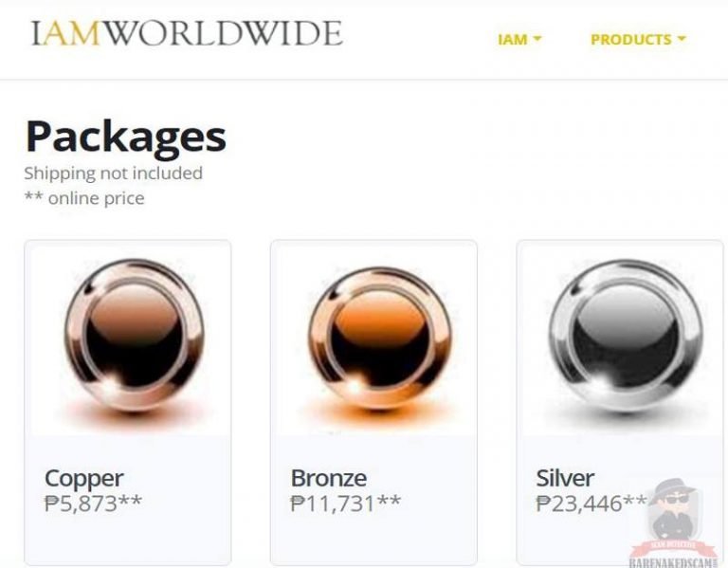Open the Silver package title

(x=565, y=478)
